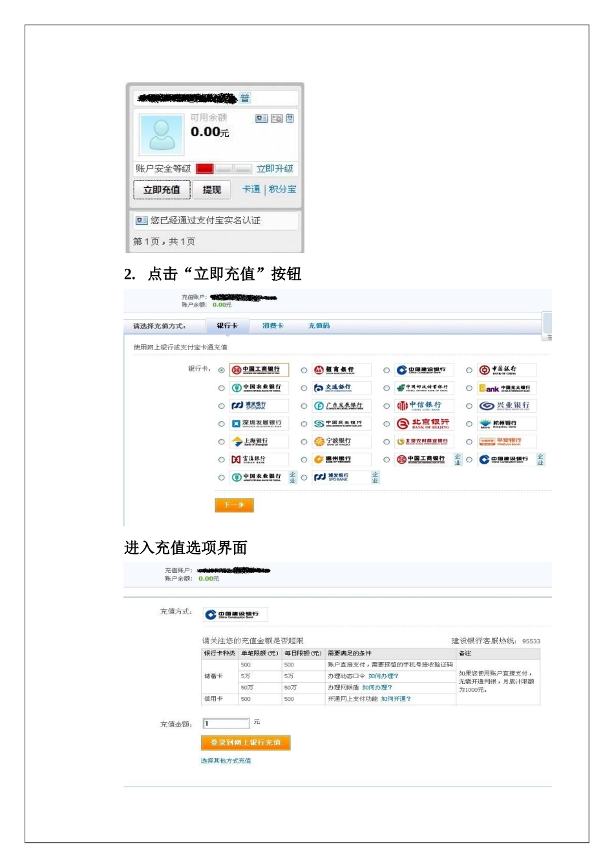Open the 如何开通? link for credit card
The height and width of the screenshot is (868, 614).
click(396, 699)
